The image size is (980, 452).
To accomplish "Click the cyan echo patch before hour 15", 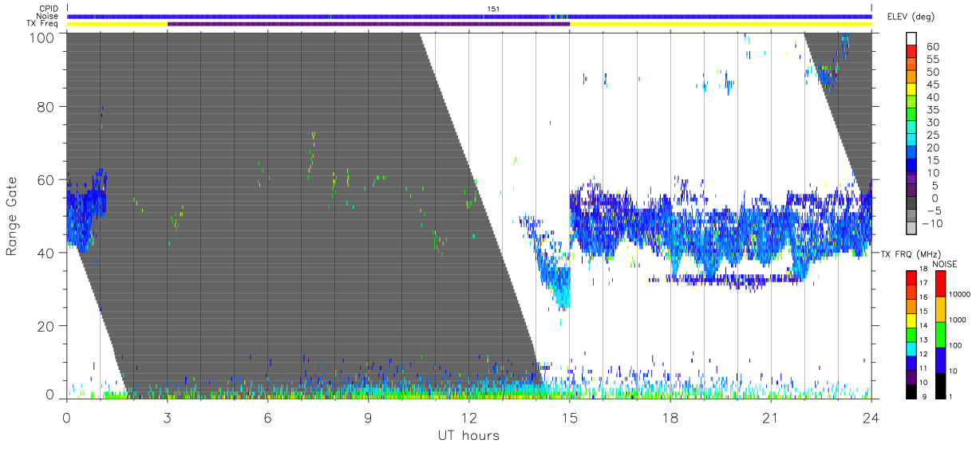I will 555,283.
